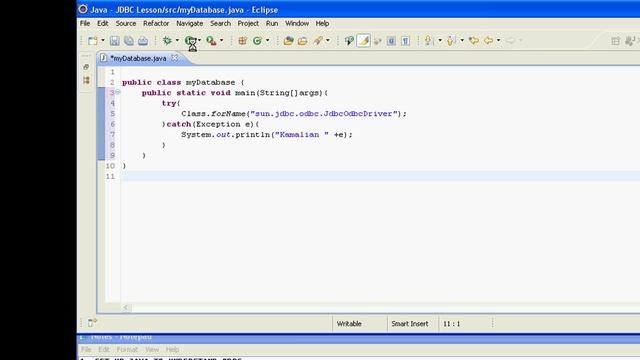The image size is (640, 360).
Task: Expand the External Tools dropdown arrow
Action: pyautogui.click(x=222, y=40)
